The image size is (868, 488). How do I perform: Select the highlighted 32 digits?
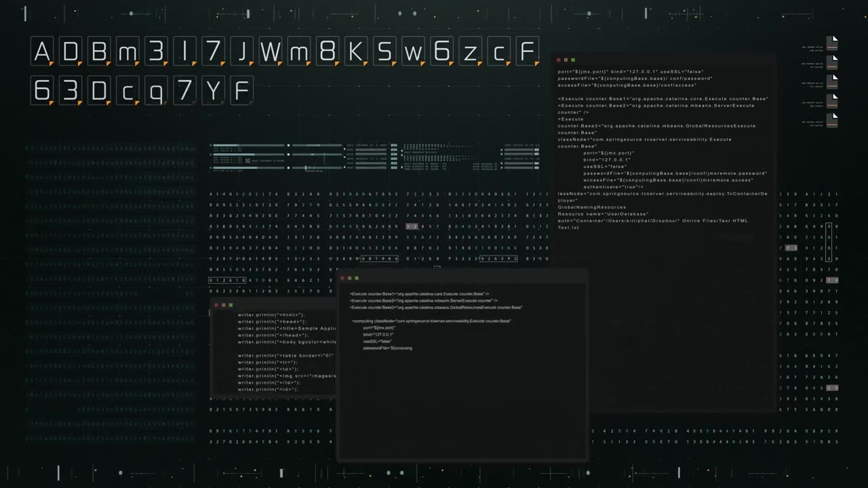point(412,226)
